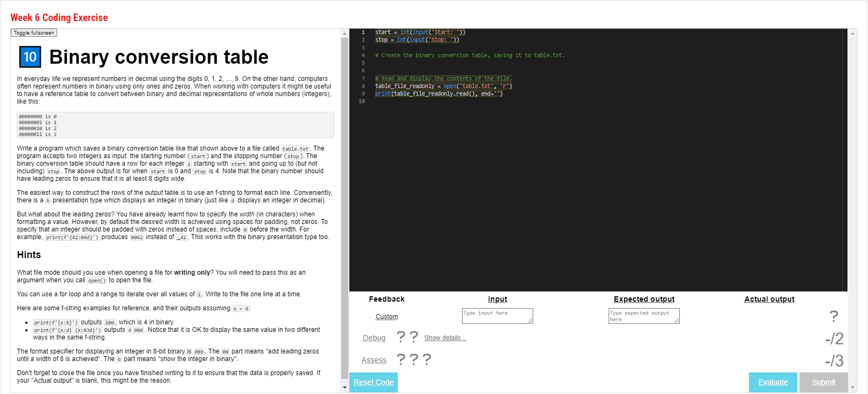
Task: Focus the 'Type expected output here' field
Action: 644,316
